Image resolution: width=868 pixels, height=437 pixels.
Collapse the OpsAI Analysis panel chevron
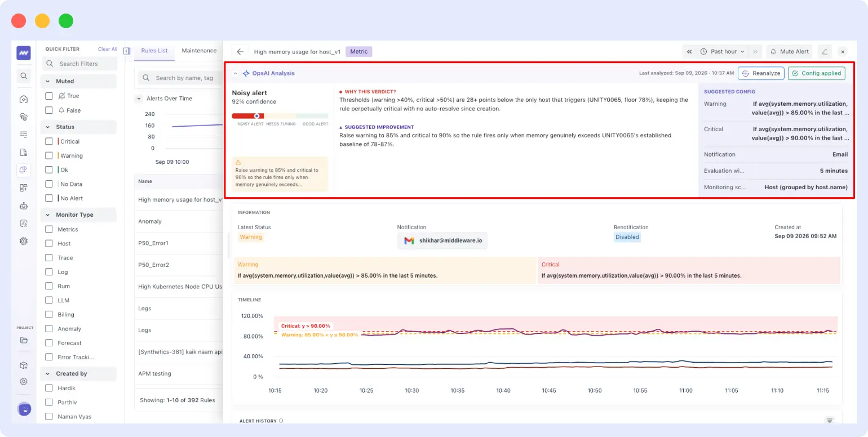point(235,74)
